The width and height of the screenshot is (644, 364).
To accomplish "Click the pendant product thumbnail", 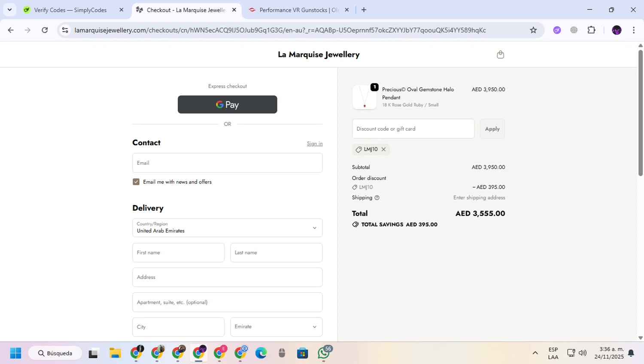I will pyautogui.click(x=365, y=97).
